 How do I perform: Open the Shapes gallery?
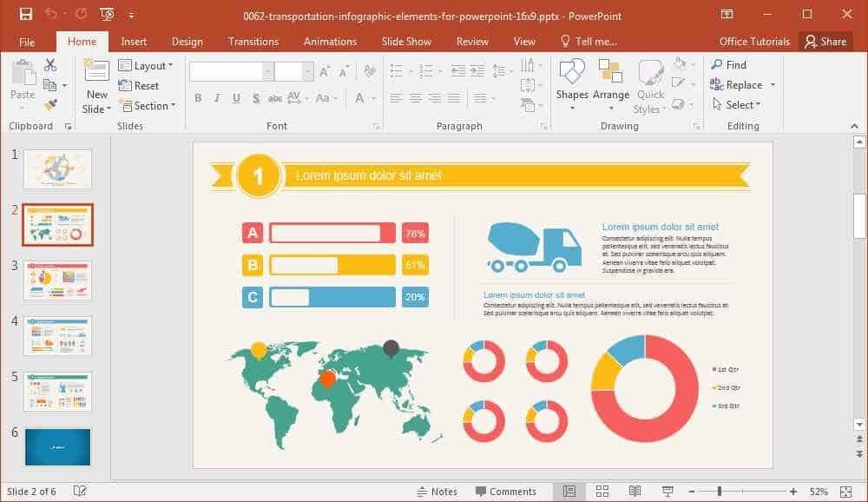[x=572, y=84]
